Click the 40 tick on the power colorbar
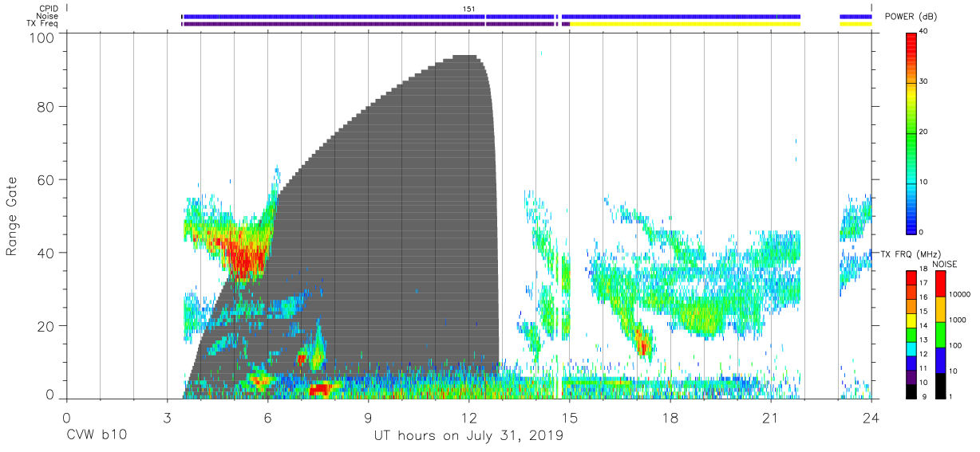Screen dimensions: 980x452 click(x=923, y=31)
